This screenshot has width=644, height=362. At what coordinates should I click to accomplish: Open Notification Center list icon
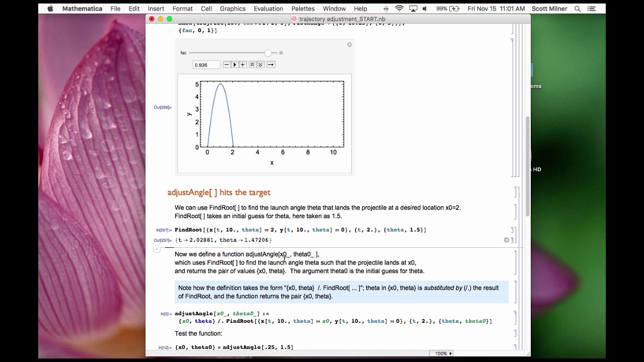click(592, 9)
